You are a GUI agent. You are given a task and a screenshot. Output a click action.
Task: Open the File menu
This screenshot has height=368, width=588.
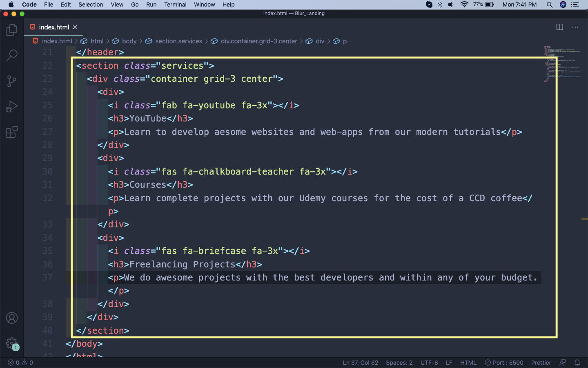(49, 4)
